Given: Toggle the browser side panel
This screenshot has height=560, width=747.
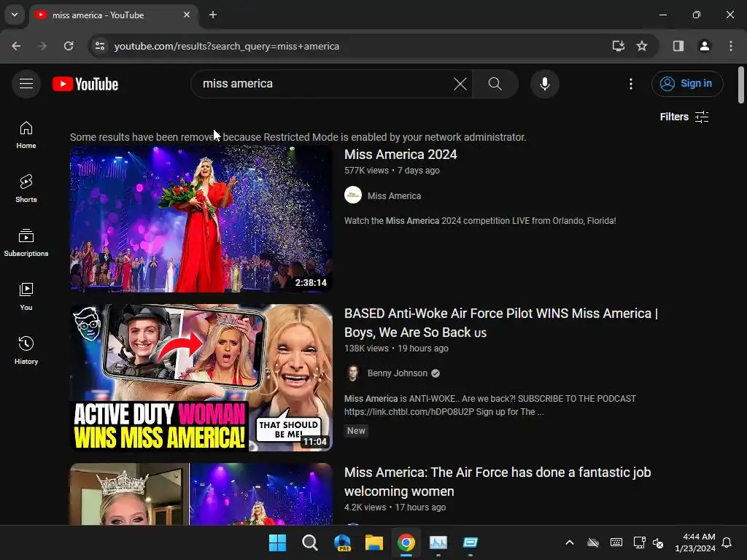Looking at the screenshot, I should [678, 46].
